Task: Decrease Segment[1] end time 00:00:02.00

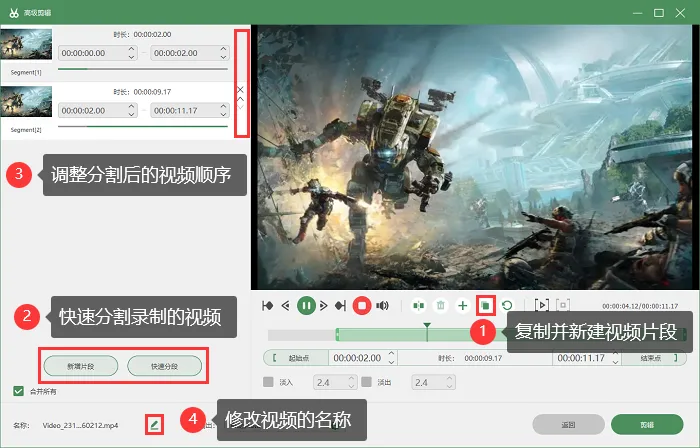Action: tap(224, 57)
